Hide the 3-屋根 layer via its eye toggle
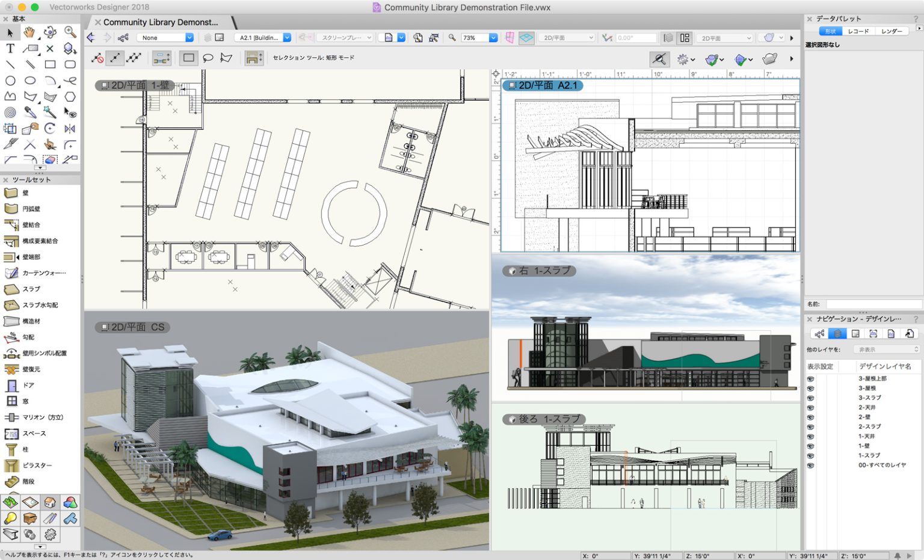 coord(811,388)
